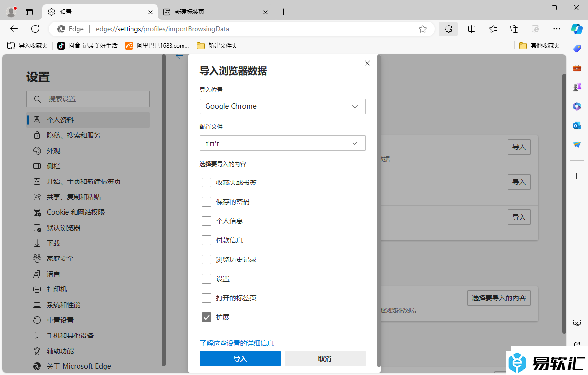Open 默认浏览器 settings section
The width and height of the screenshot is (588, 375).
tap(88, 228)
